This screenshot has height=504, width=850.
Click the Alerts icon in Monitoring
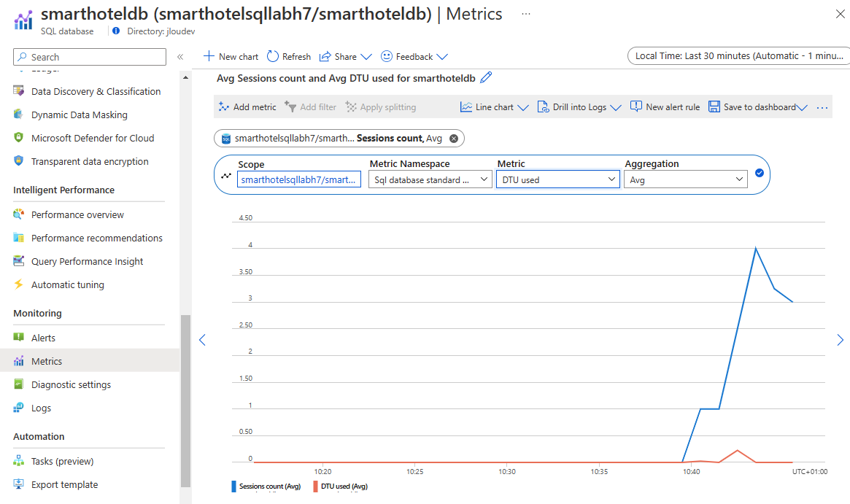tap(18, 337)
